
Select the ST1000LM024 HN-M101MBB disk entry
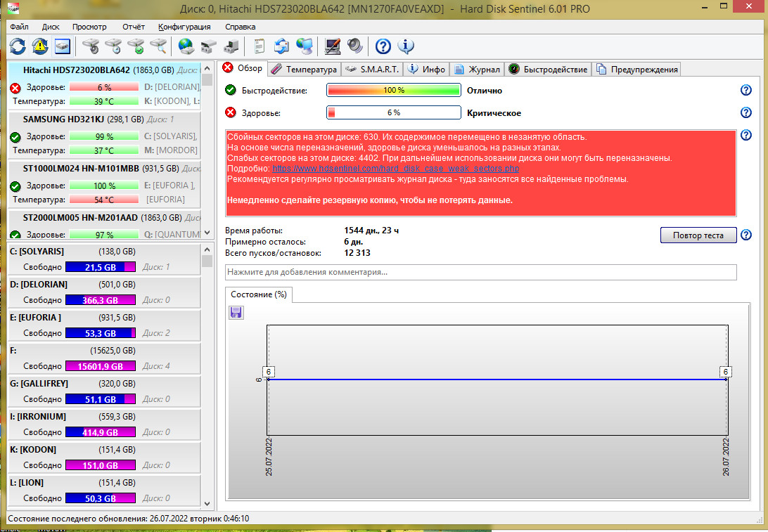click(104, 184)
